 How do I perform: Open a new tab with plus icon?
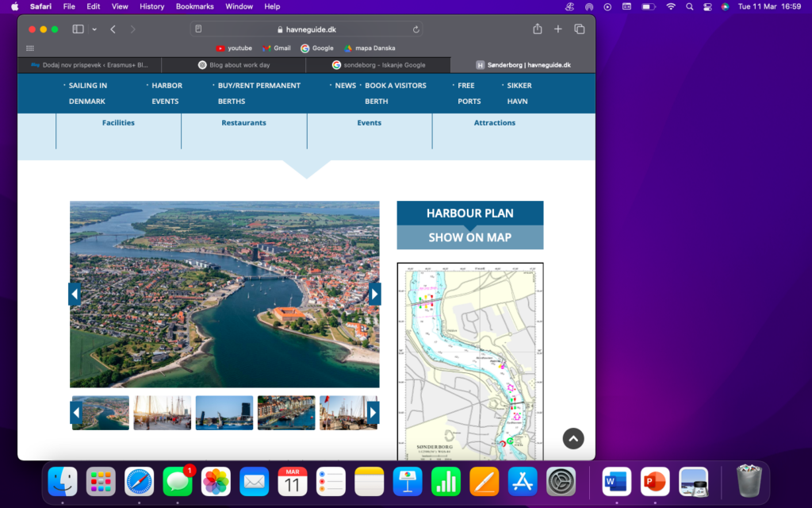pos(558,29)
